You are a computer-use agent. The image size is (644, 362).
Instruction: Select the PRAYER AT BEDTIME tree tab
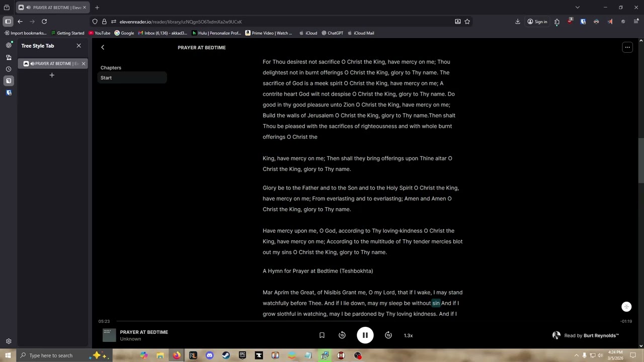[52, 63]
